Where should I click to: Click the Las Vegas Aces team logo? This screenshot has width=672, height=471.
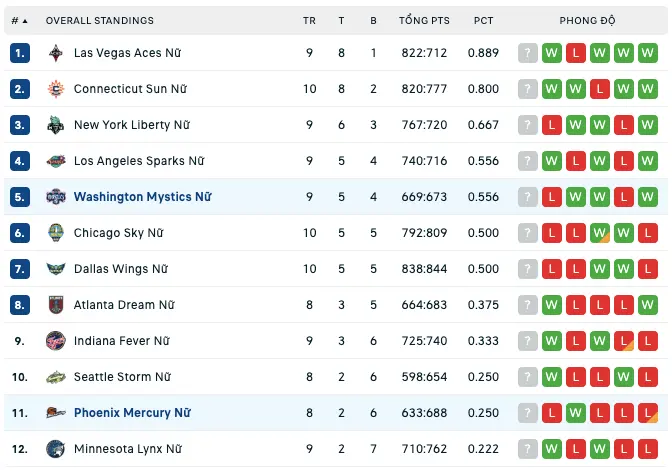click(x=56, y=53)
